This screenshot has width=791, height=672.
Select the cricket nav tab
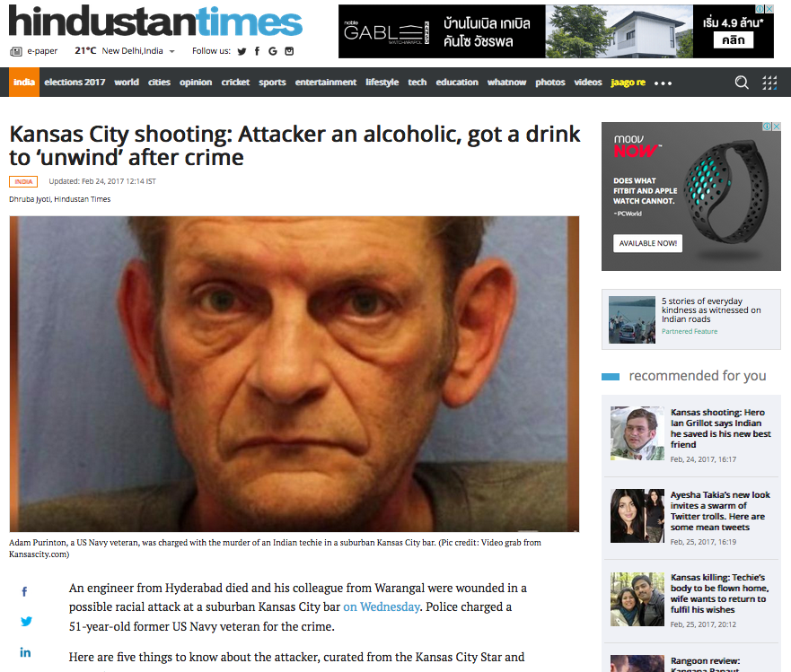[x=235, y=83]
